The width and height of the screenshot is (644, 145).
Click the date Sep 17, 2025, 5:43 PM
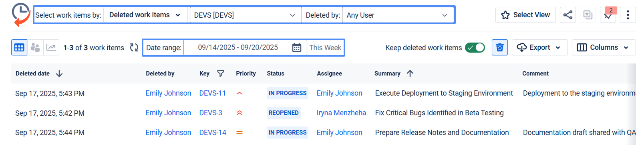50,94
